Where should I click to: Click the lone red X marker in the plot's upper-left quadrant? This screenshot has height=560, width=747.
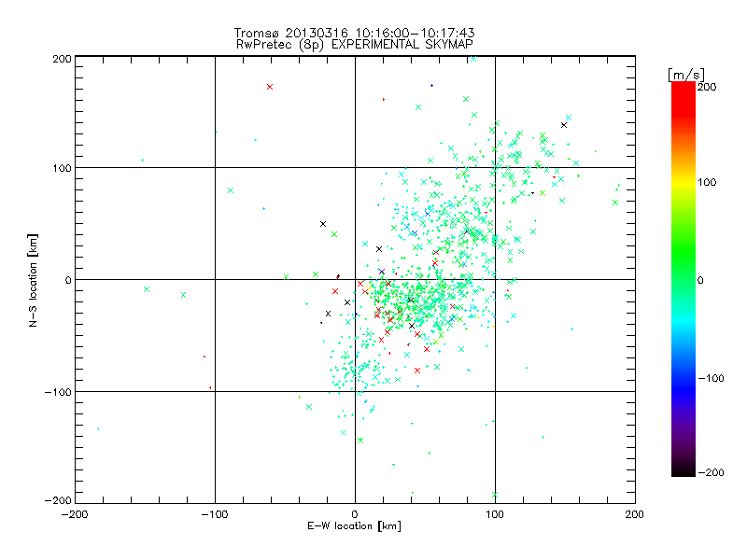click(x=270, y=87)
